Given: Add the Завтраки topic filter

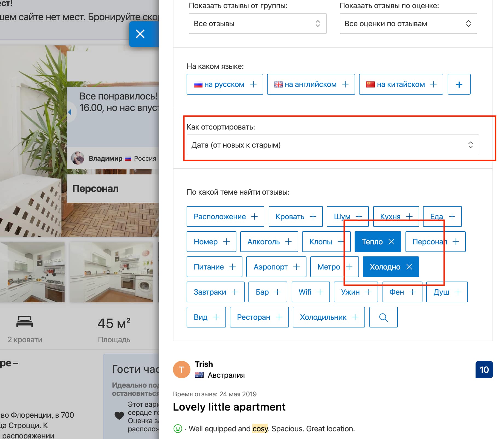Looking at the screenshot, I should [x=215, y=292].
